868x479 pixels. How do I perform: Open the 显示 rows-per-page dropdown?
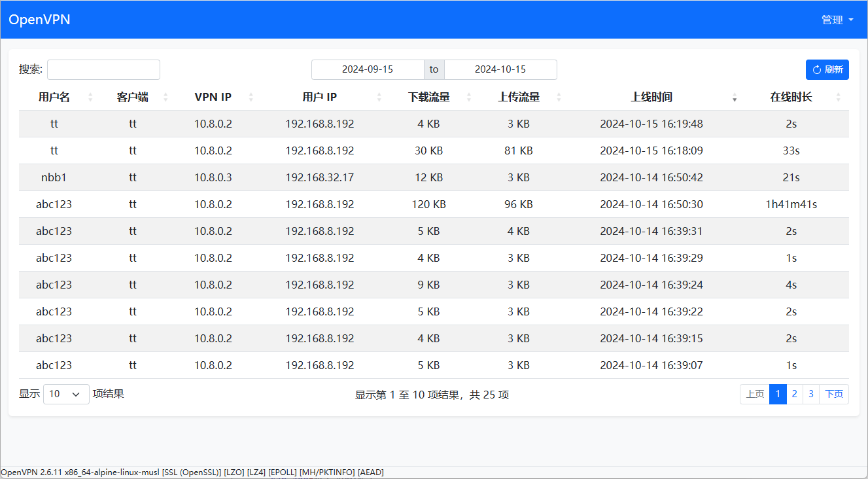(x=66, y=394)
